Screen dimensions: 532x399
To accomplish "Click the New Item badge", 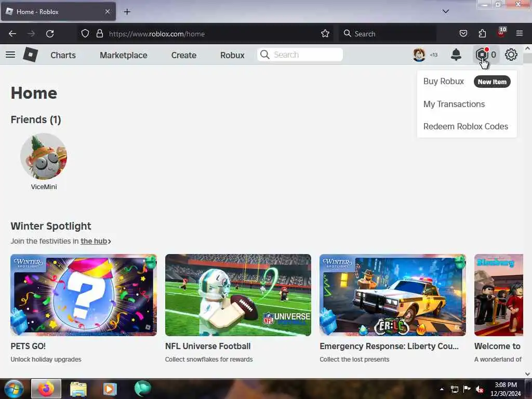I will tap(492, 82).
